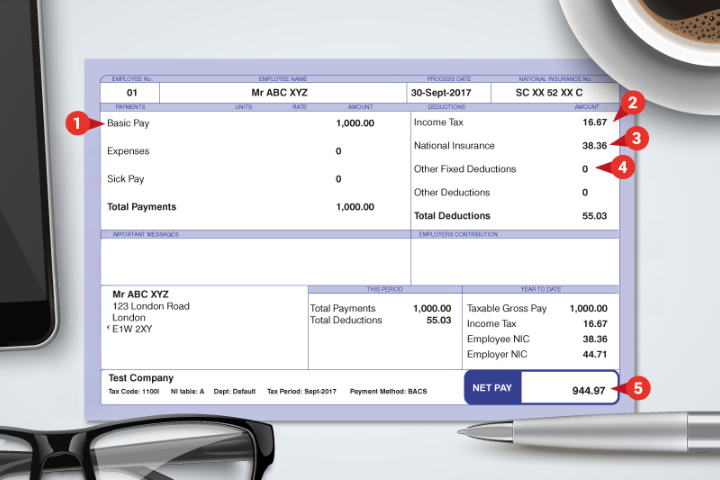Click the "Expenses" label
This screenshot has height=480, width=720.
click(x=128, y=151)
